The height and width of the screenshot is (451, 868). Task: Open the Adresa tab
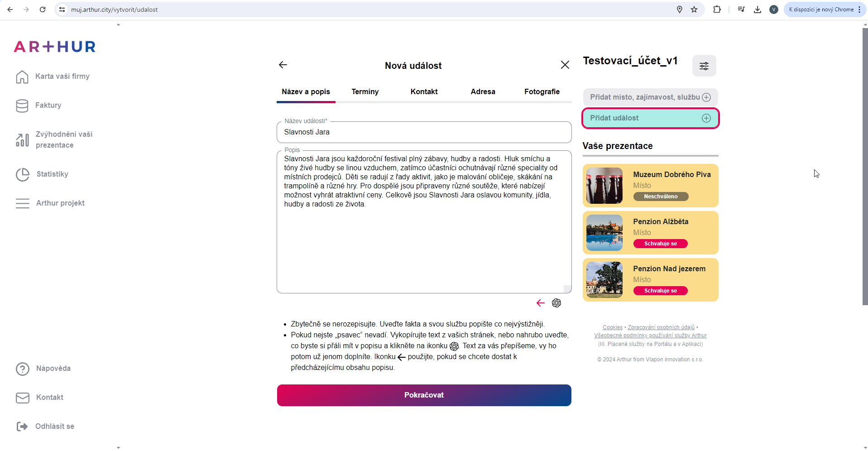pos(483,92)
